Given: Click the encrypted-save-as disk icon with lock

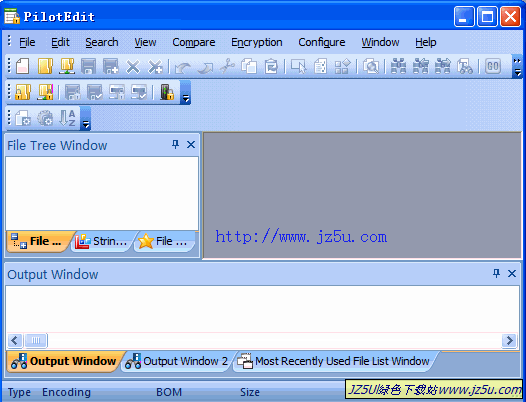Looking at the screenshot, I should tap(117, 92).
